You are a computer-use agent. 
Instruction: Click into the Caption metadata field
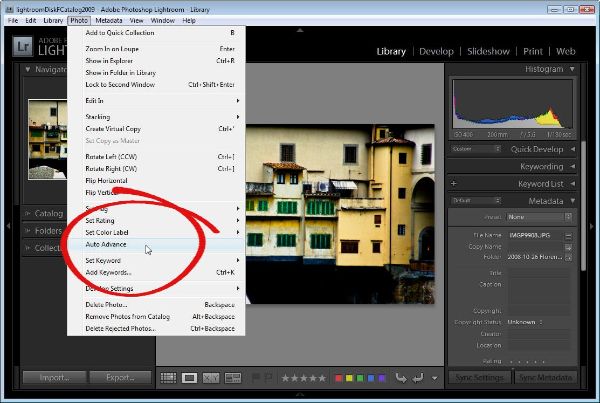point(539,292)
